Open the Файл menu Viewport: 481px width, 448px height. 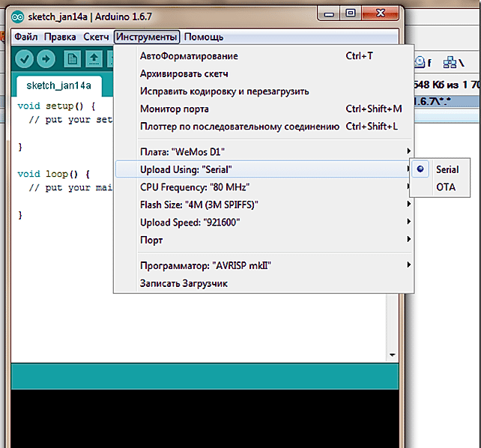(25, 37)
